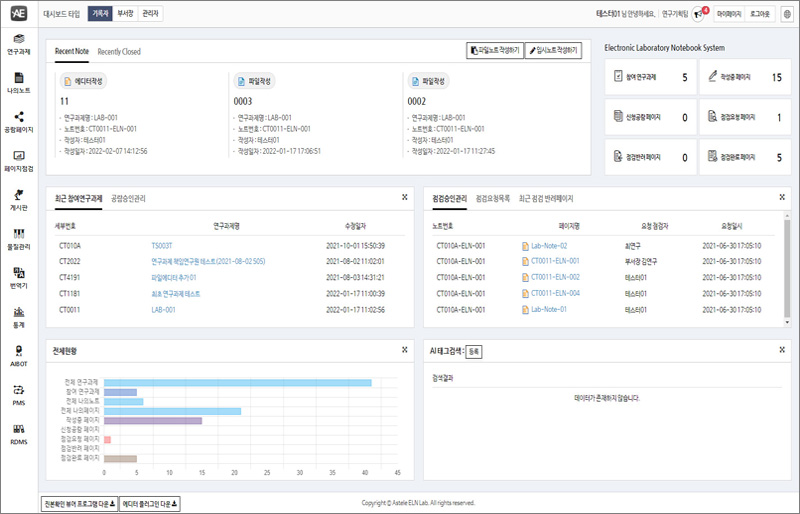The image size is (800, 514).
Task: Select 관리자 dashboard type
Action: click(x=150, y=14)
